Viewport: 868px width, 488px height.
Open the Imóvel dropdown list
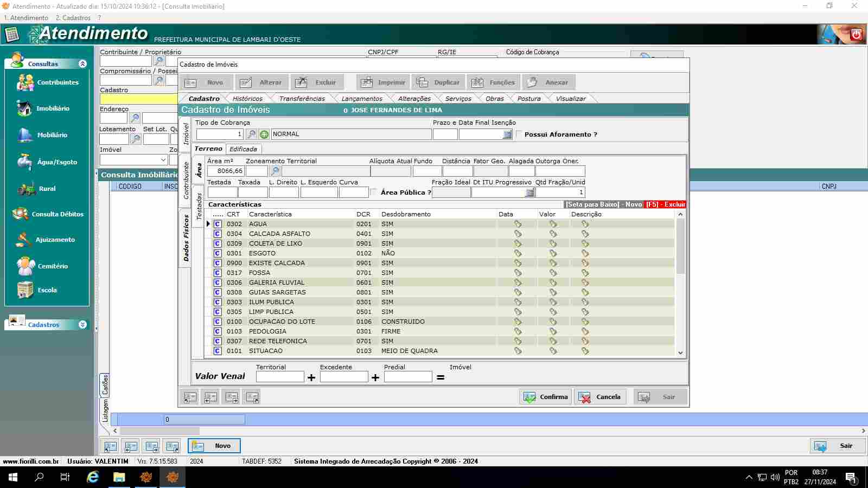163,160
